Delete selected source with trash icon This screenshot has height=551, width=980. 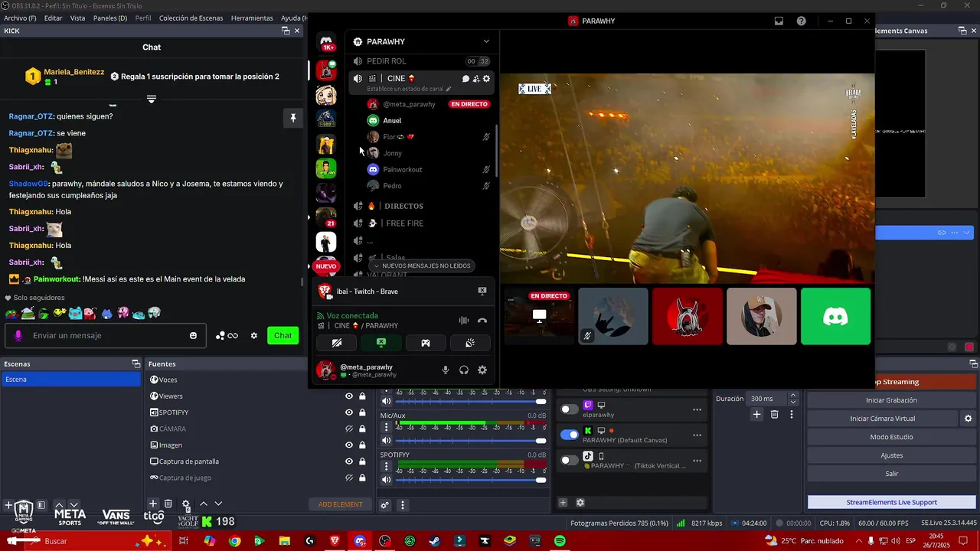pos(168,504)
